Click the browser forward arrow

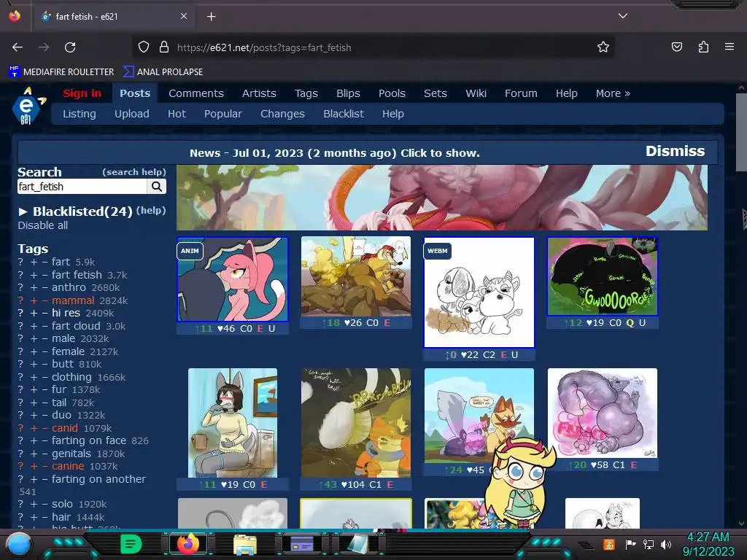tap(44, 47)
